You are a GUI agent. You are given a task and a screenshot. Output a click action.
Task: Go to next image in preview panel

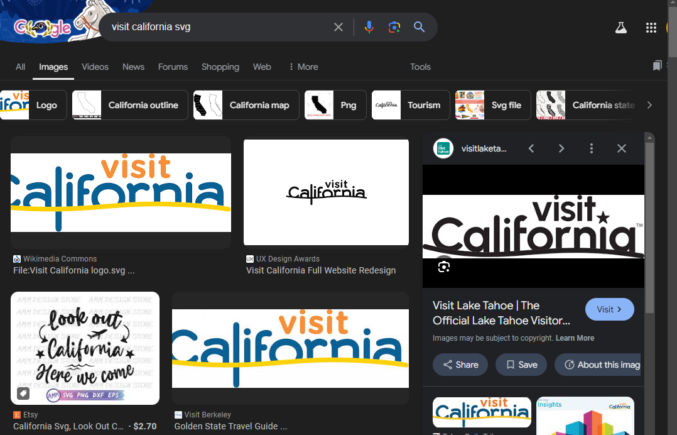coord(561,148)
